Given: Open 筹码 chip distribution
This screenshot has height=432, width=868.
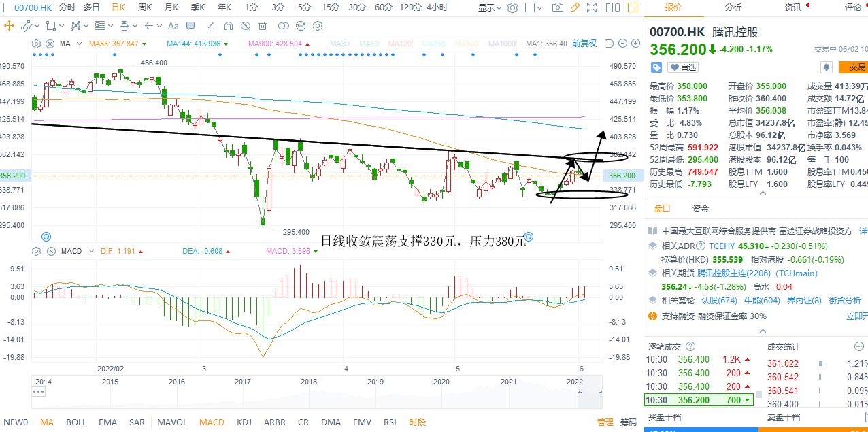Looking at the screenshot, I should tap(628, 422).
